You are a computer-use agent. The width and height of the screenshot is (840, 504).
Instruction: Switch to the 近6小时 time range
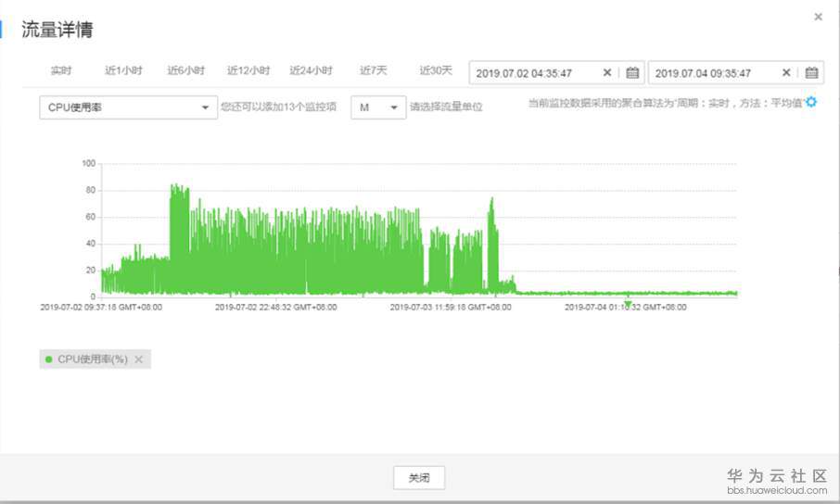click(185, 70)
